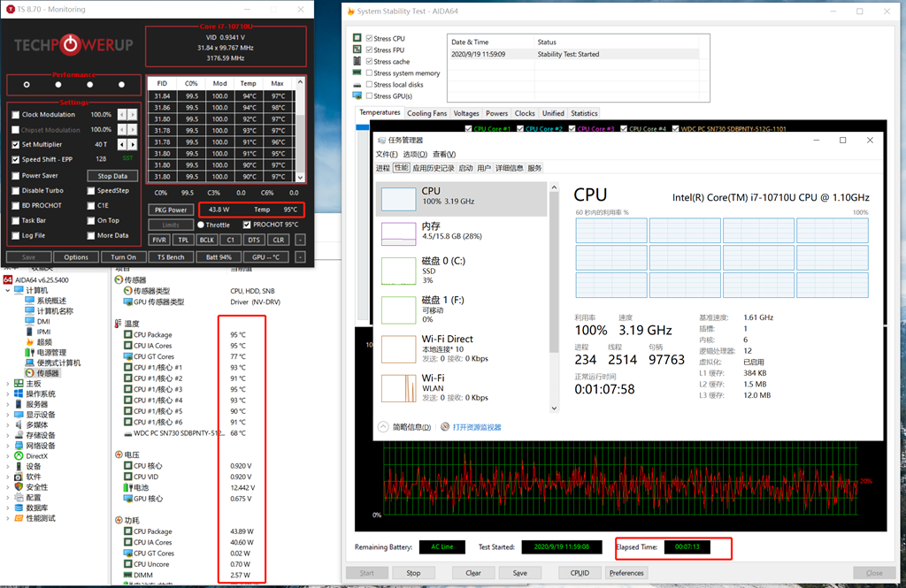Decrease the Clock Modulation value with left arrow
Screen dimensions: 906x588
122,114
